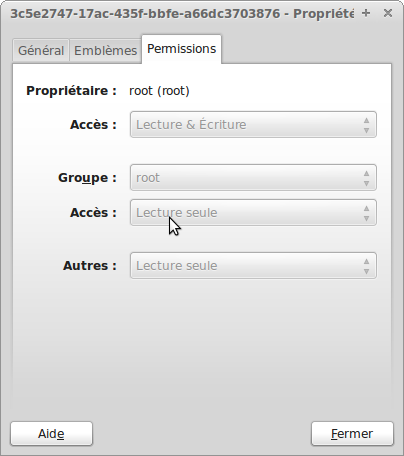Open the group access Lecture seule dropdown
Image resolution: width=404 pixels, height=456 pixels.
click(x=253, y=213)
